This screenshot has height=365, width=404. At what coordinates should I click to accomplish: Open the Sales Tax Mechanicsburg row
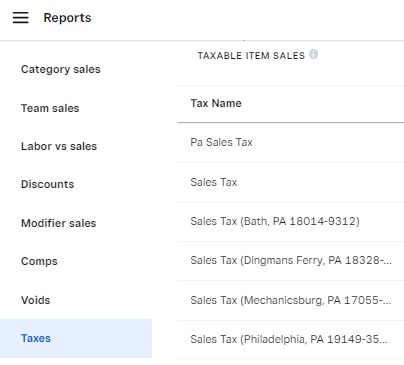tap(291, 301)
